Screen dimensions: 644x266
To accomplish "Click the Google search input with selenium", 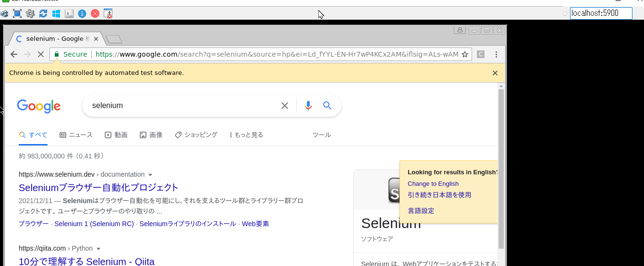I will [x=182, y=106].
